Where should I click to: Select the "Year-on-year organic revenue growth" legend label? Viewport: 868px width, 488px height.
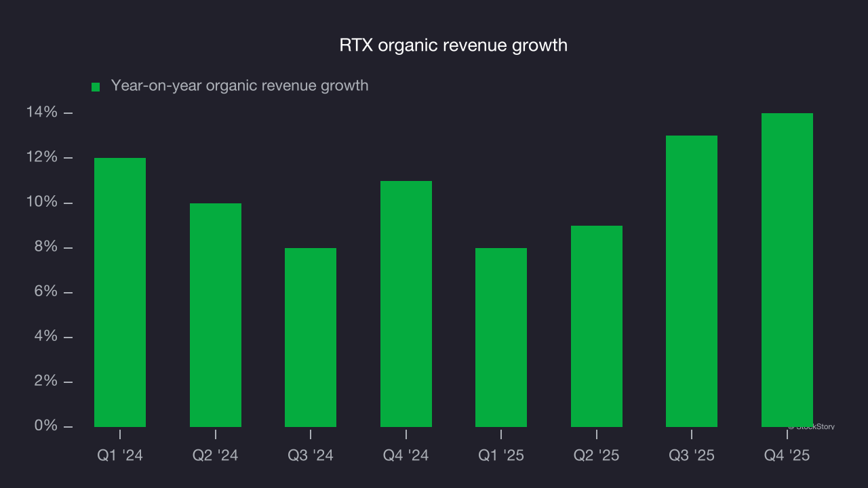coord(239,85)
